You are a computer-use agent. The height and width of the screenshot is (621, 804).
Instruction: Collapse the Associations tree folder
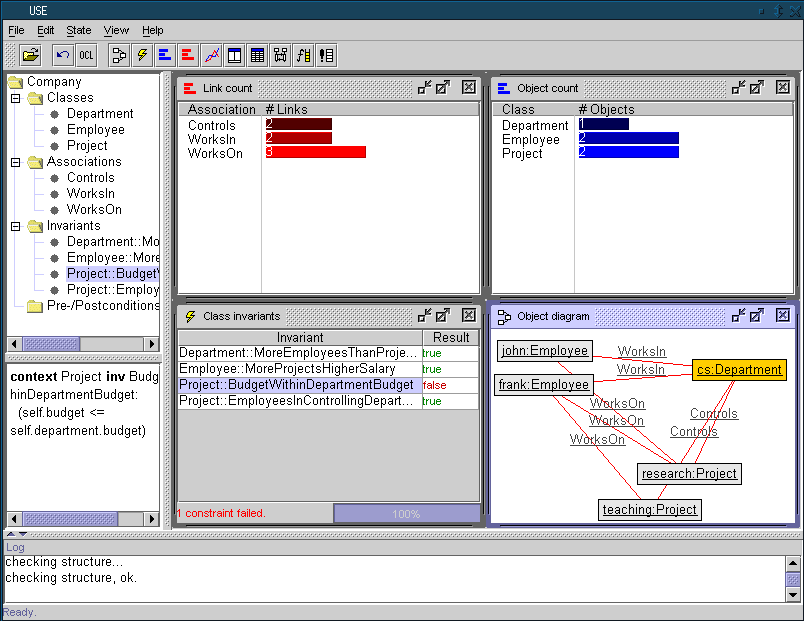tap(16, 162)
